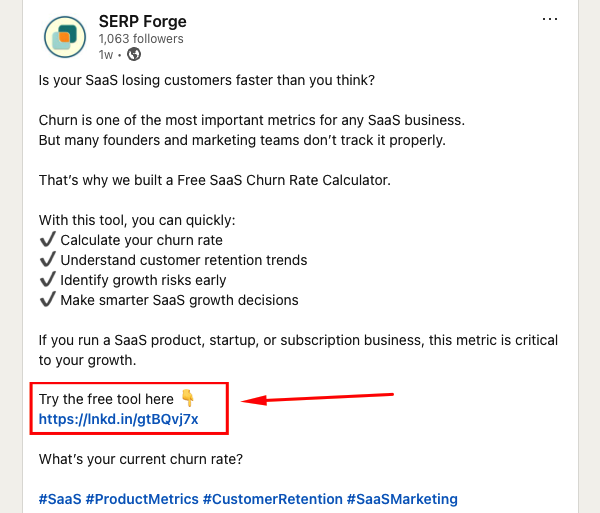Image resolution: width=600 pixels, height=513 pixels.
Task: Click checkmark beside "Understand customer retention trends"
Action: point(47,260)
